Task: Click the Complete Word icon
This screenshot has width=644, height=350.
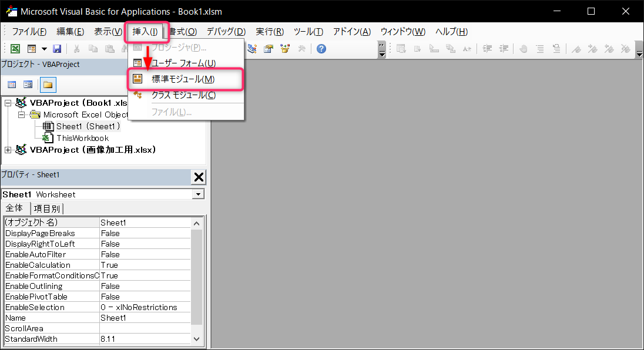Action: pos(467,49)
